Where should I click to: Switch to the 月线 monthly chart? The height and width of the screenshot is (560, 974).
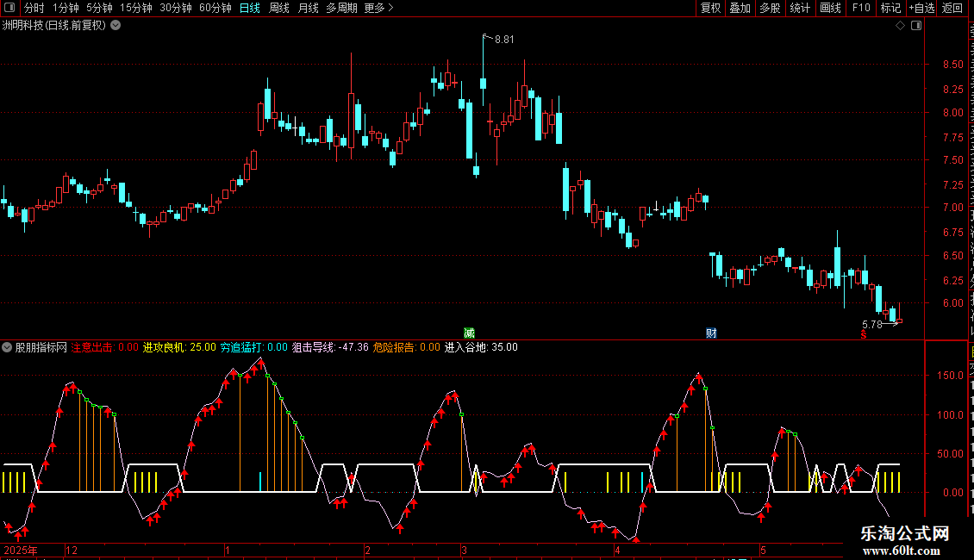coord(308,8)
